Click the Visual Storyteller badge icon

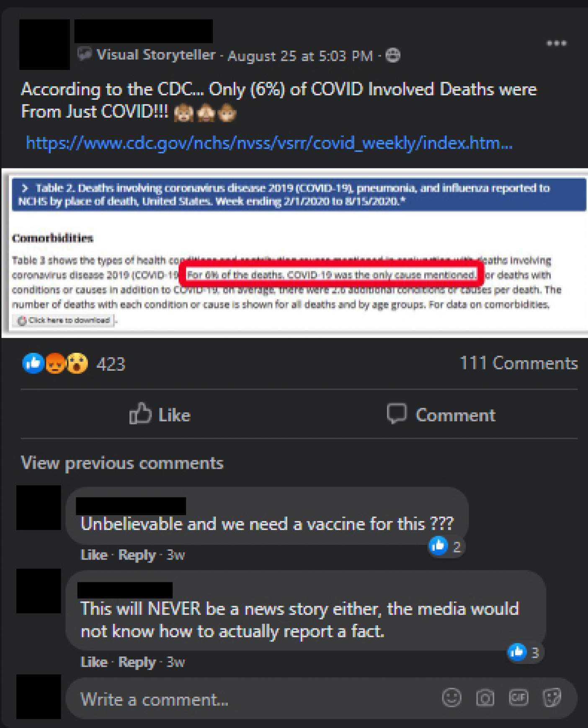coord(85,54)
